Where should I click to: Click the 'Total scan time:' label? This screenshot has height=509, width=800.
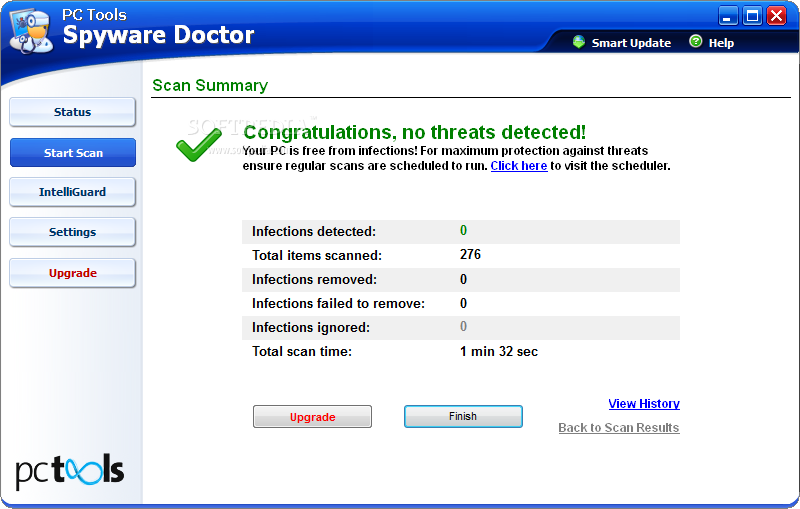pyautogui.click(x=302, y=351)
